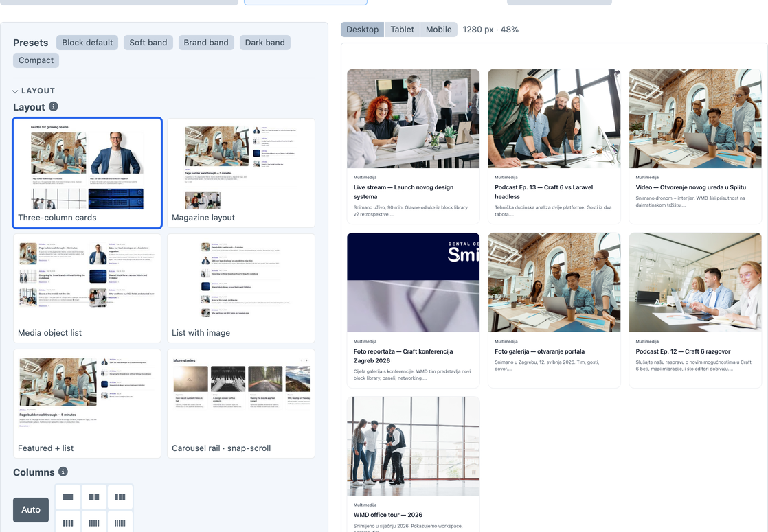
Task: Apply the Soft band preset
Action: point(148,43)
